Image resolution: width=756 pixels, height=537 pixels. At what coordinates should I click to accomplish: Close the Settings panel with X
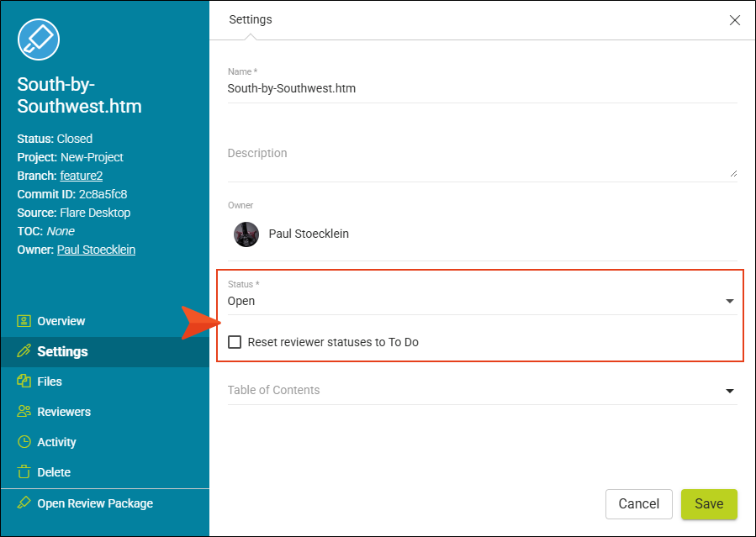pos(734,19)
